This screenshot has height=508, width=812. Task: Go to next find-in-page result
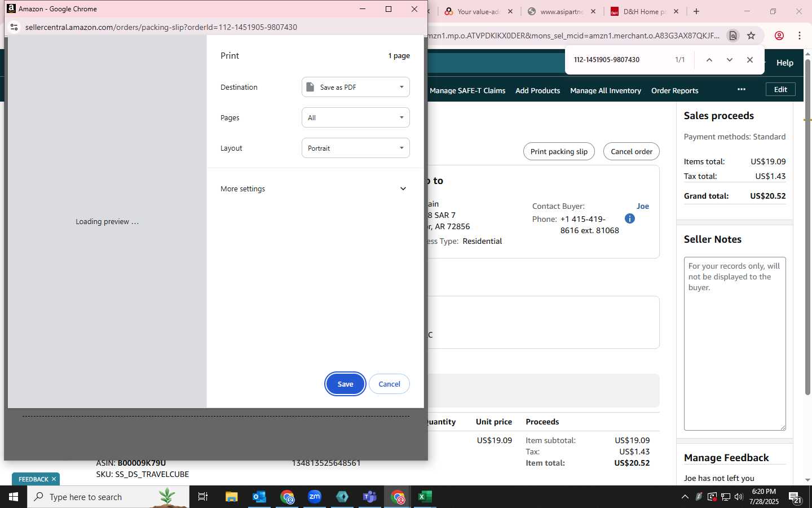tap(730, 60)
